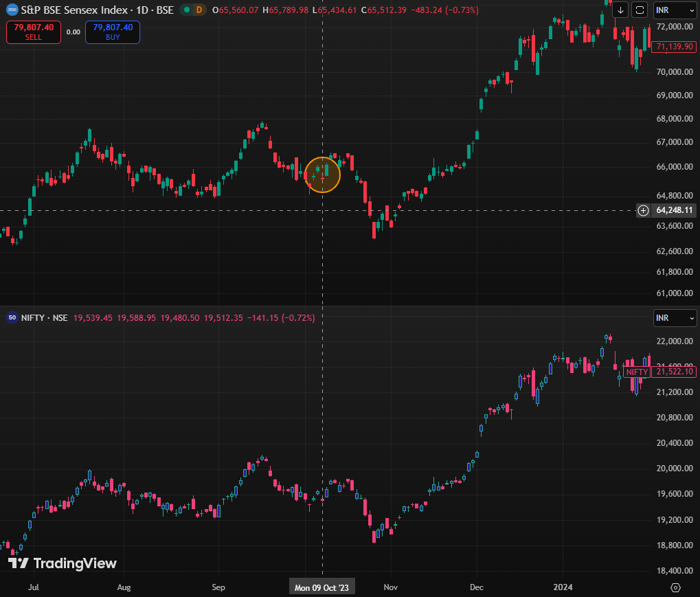
Task: Click the fullscreen frame icon in the top pane
Action: (640, 10)
